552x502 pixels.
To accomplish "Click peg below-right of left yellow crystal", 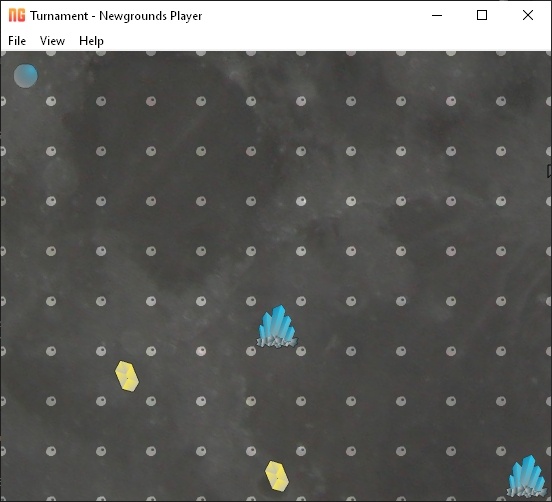I will pyautogui.click(x=151, y=401).
